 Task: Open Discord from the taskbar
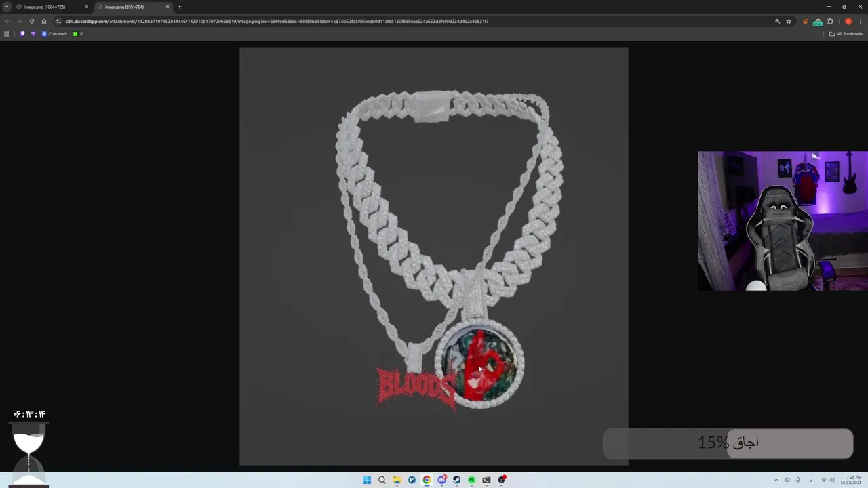coord(441,480)
